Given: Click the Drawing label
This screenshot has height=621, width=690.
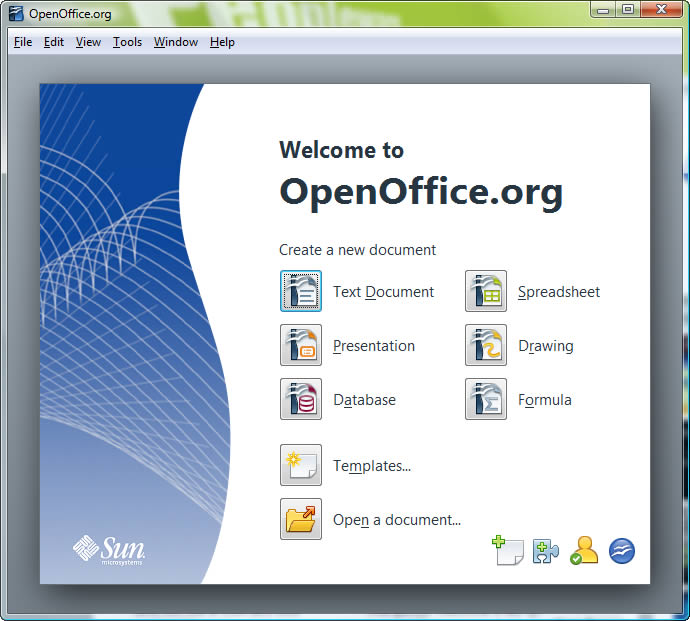Looking at the screenshot, I should coord(546,346).
